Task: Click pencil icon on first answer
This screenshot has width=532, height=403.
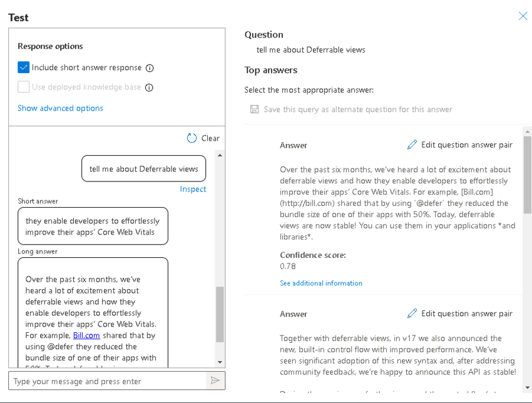Action: [x=412, y=145]
